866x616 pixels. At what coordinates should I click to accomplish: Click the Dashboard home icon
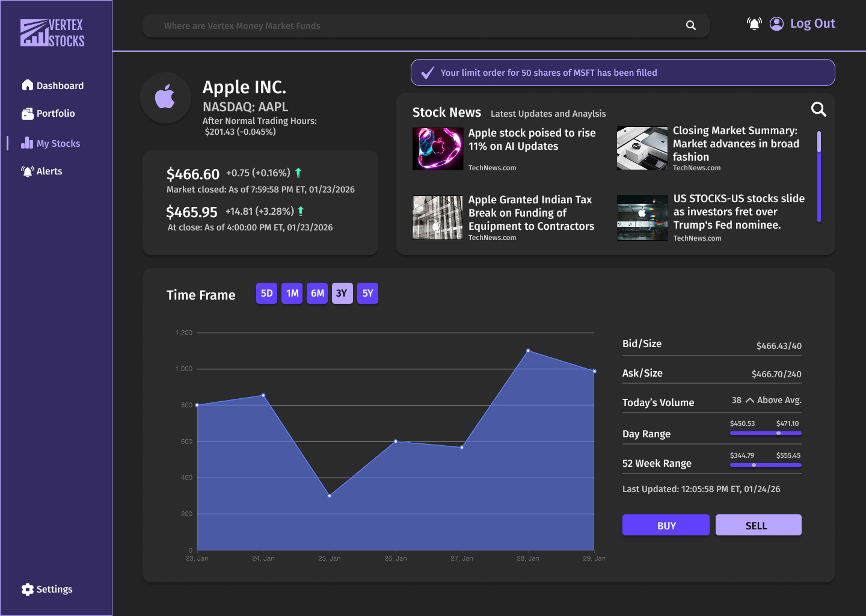coord(28,85)
